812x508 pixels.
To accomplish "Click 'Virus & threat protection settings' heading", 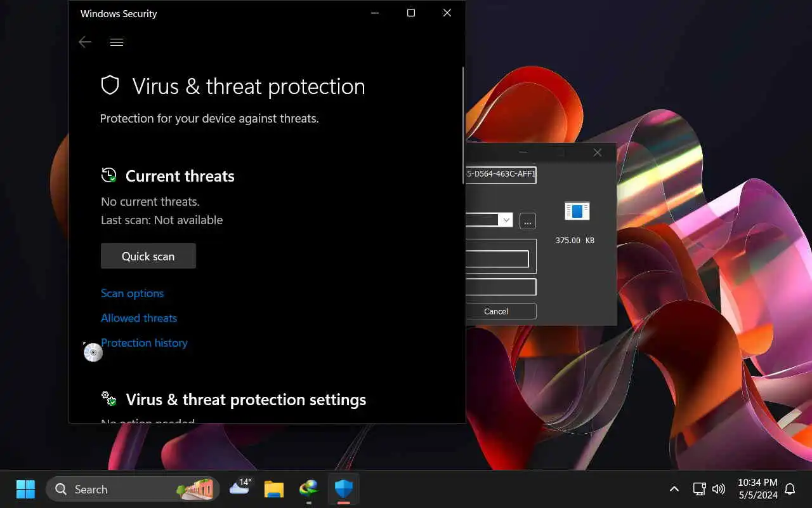I will 246,399.
